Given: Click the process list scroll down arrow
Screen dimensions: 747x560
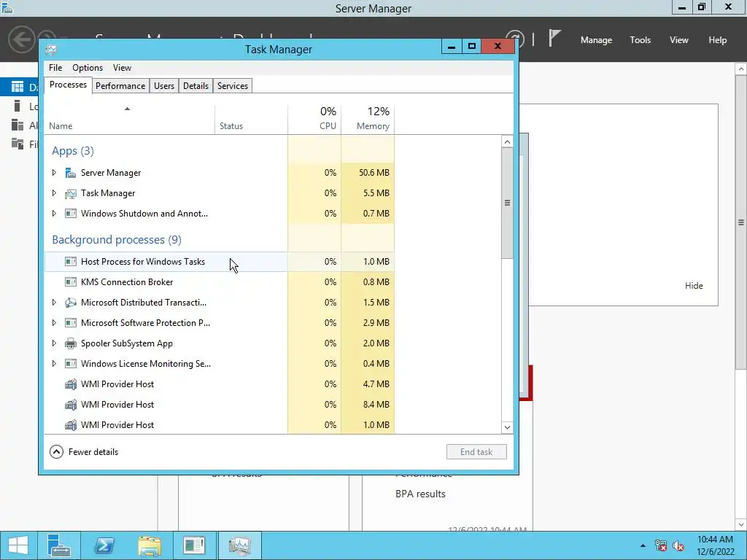Looking at the screenshot, I should pos(507,427).
